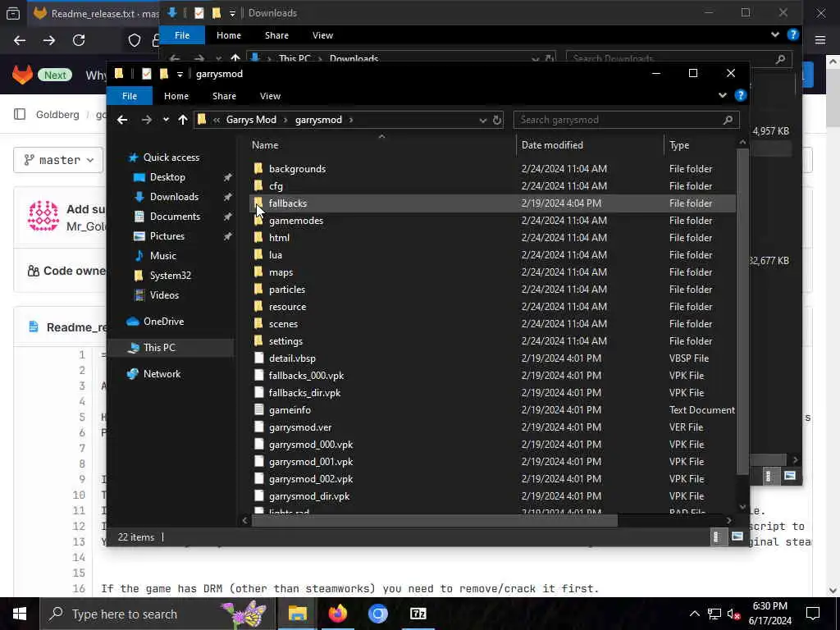840x630 pixels.
Task: Open the notification center
Action: tap(813, 614)
